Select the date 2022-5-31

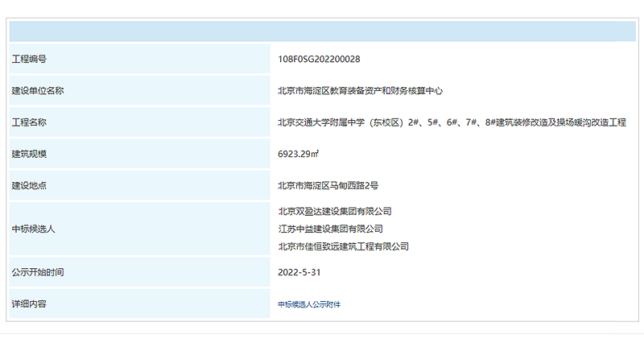[x=299, y=272]
